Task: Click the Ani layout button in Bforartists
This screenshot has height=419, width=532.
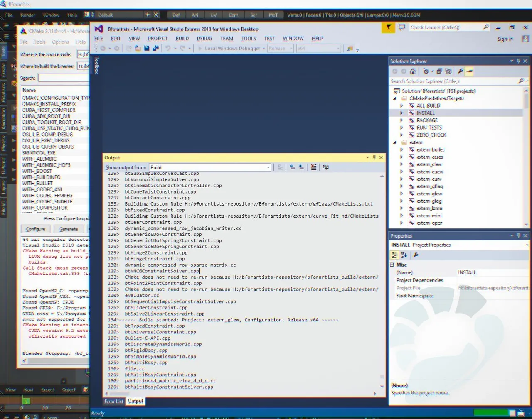Action: point(195,15)
